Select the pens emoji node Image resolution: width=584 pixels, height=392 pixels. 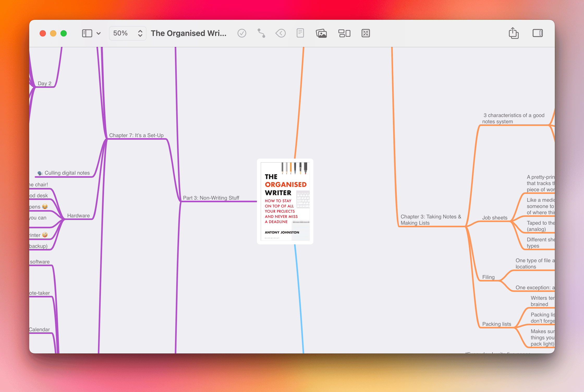(38, 207)
